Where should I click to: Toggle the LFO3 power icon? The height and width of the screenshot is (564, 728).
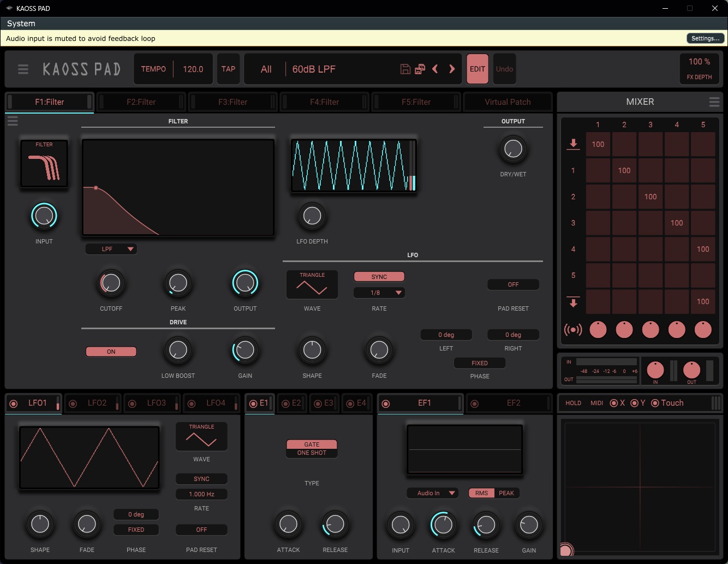click(132, 404)
